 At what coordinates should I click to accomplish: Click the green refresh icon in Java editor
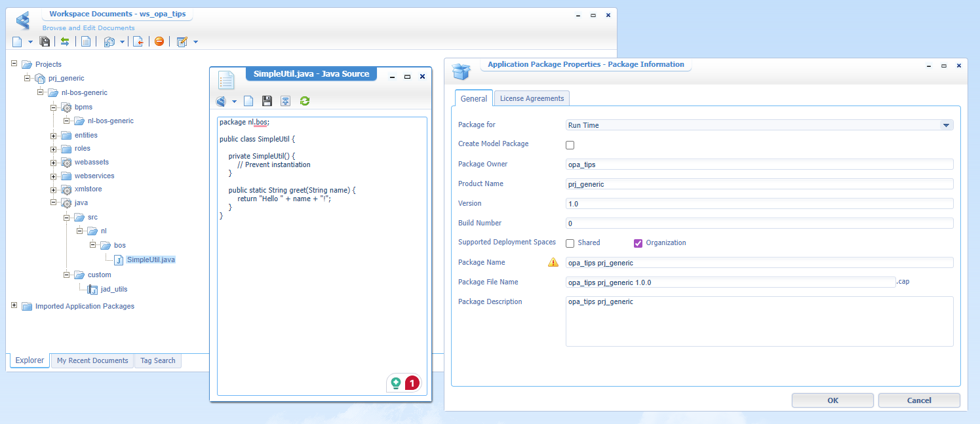point(304,101)
